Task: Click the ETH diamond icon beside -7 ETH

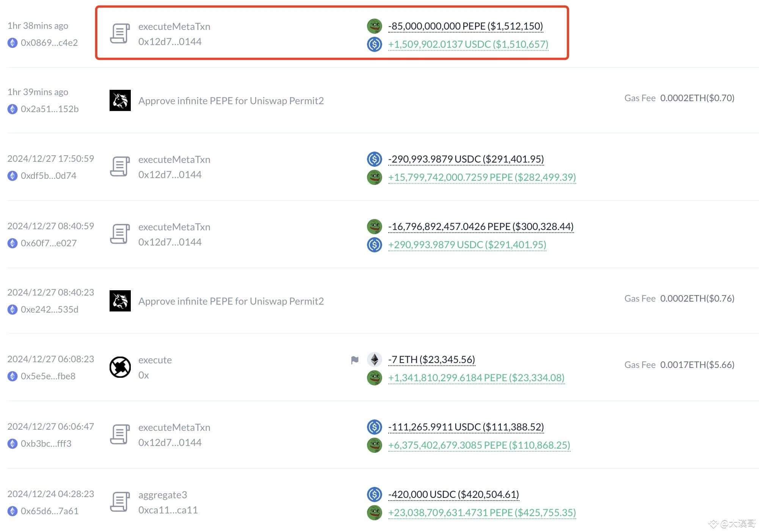Action: coord(374,359)
